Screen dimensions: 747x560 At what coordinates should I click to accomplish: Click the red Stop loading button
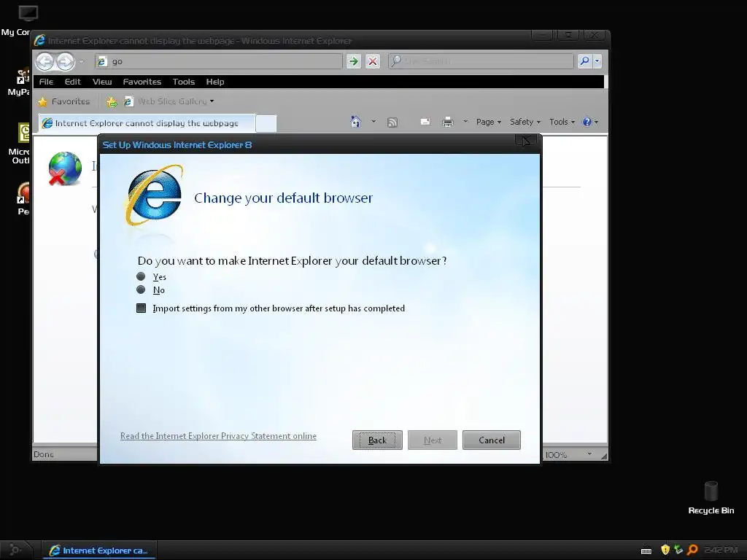coord(373,61)
